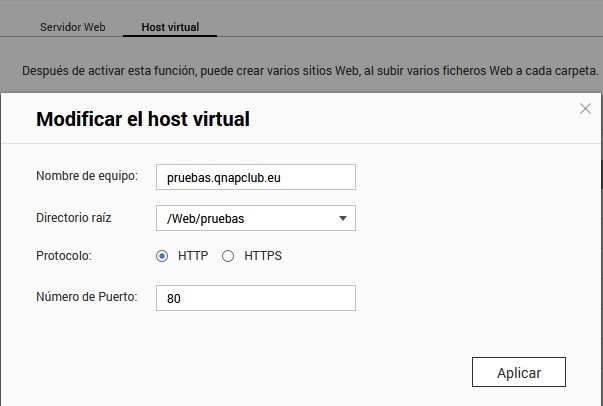Viewport: 603px width, 406px height.
Task: Click the "Nombre de equipo:" field label
Action: tap(87, 177)
